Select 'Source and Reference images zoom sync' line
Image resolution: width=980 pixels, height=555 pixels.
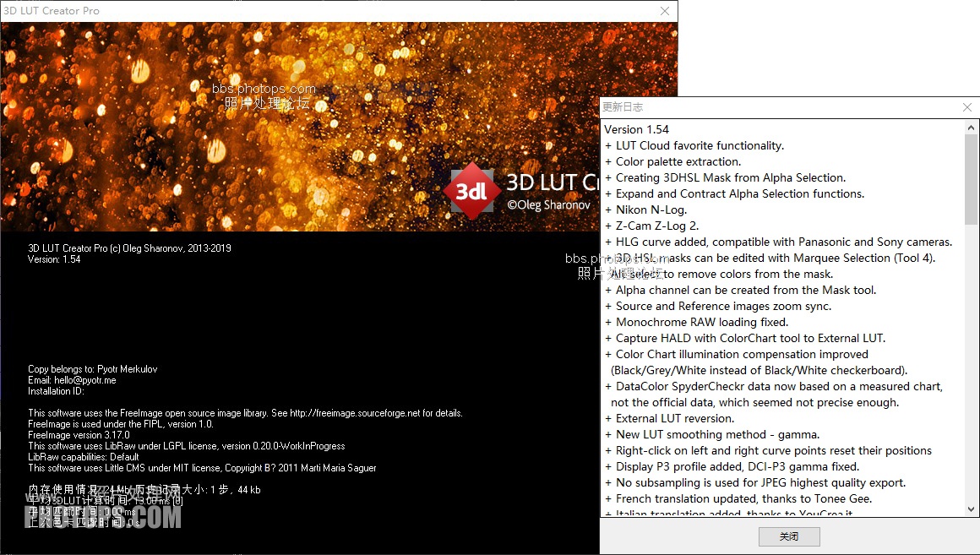click(x=717, y=307)
